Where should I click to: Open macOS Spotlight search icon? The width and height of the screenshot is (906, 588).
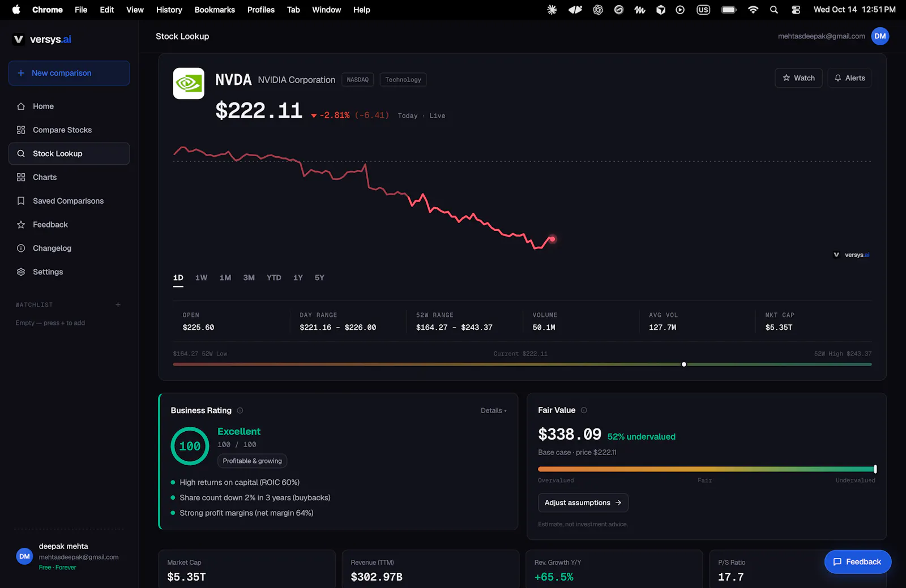coord(774,10)
